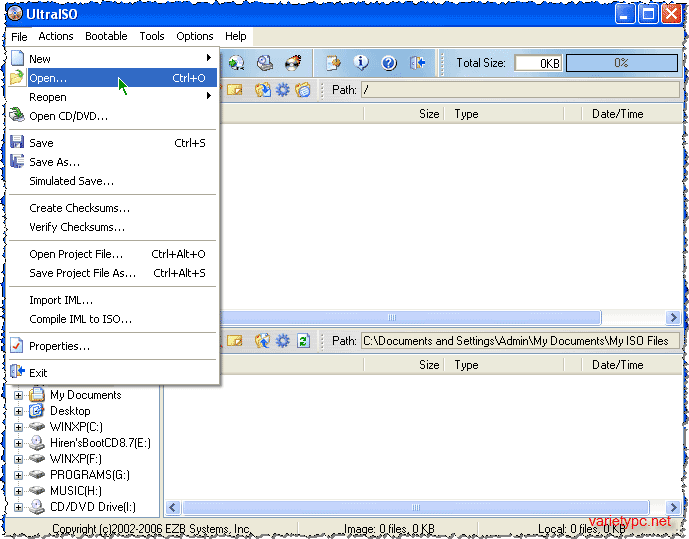Click the image list horizontal scrollbar thumb
Viewport: 689px width, 539px height.
click(x=410, y=317)
